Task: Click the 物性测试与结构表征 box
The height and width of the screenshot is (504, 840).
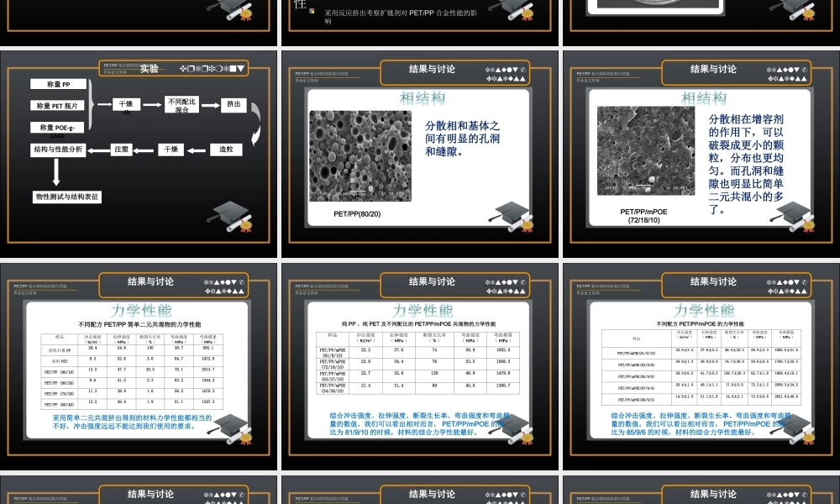Action: (66, 197)
